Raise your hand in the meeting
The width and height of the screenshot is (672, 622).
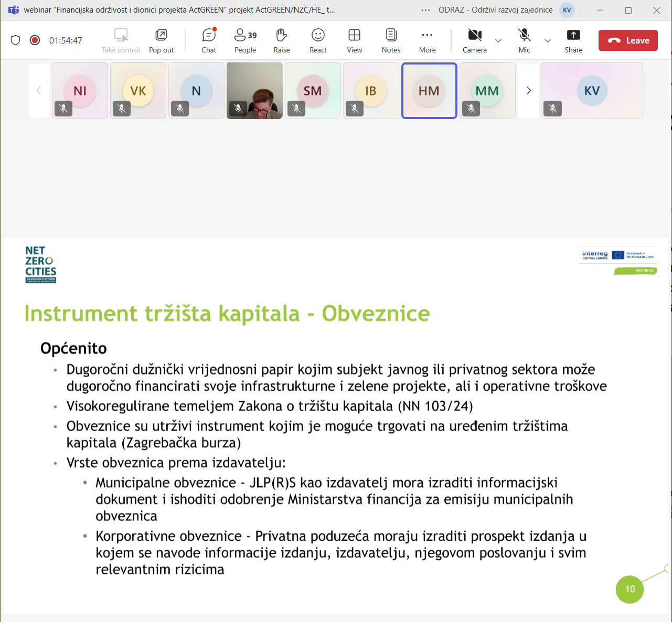pyautogui.click(x=282, y=40)
